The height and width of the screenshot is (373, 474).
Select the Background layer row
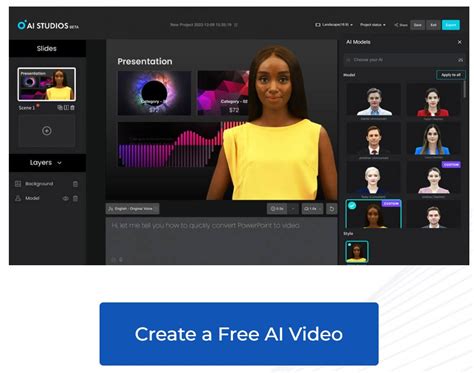pyautogui.click(x=47, y=184)
